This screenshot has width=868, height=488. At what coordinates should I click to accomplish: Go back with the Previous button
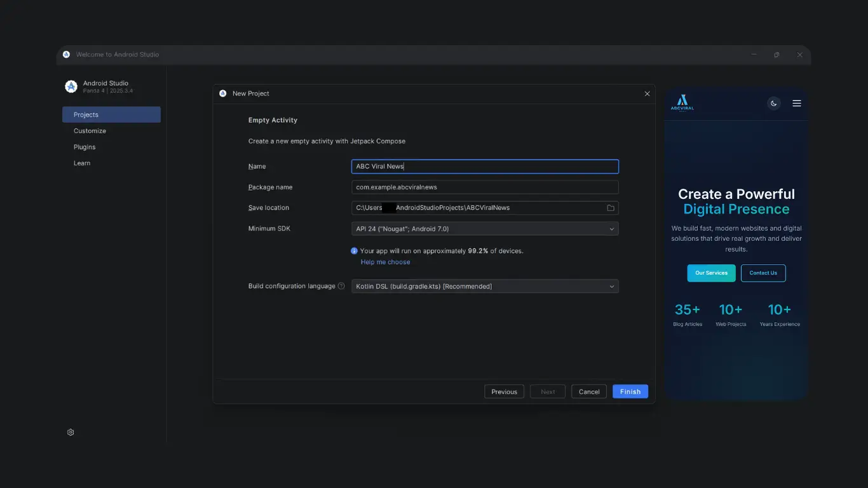coord(505,391)
